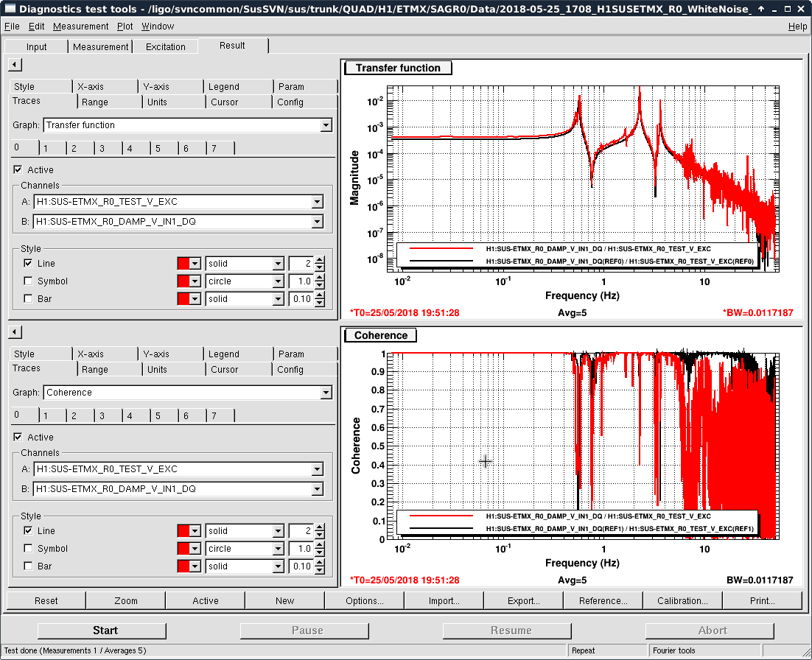Enable the Symbol checkbox in upper Style section
The width and height of the screenshot is (812, 660).
coord(28,281)
